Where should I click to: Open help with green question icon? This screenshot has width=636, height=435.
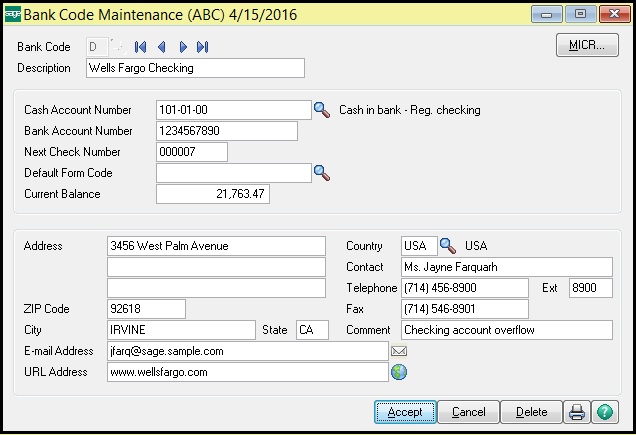pos(605,412)
